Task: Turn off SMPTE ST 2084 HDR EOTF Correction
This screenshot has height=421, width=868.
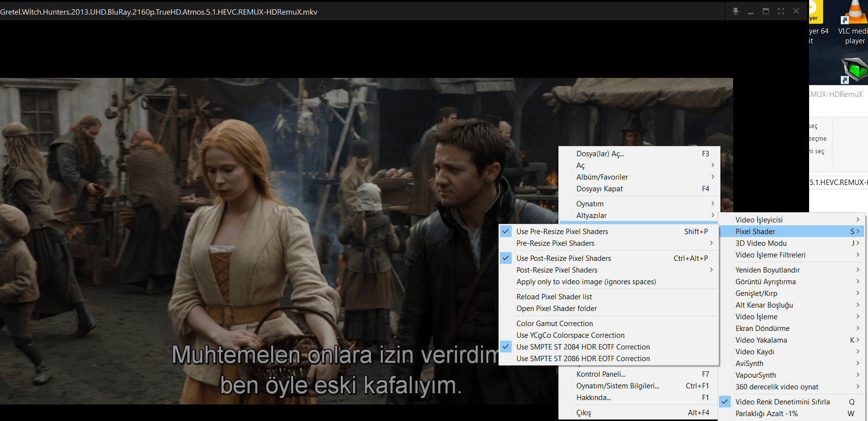Action: click(x=583, y=347)
